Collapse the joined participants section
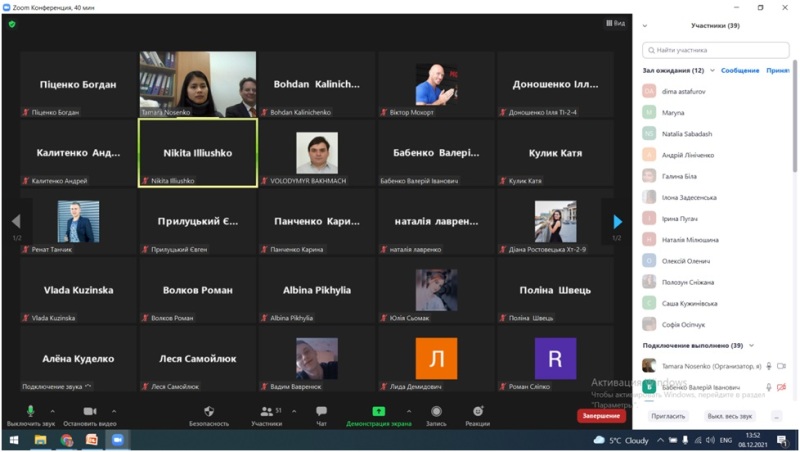800x452 pixels. point(751,345)
